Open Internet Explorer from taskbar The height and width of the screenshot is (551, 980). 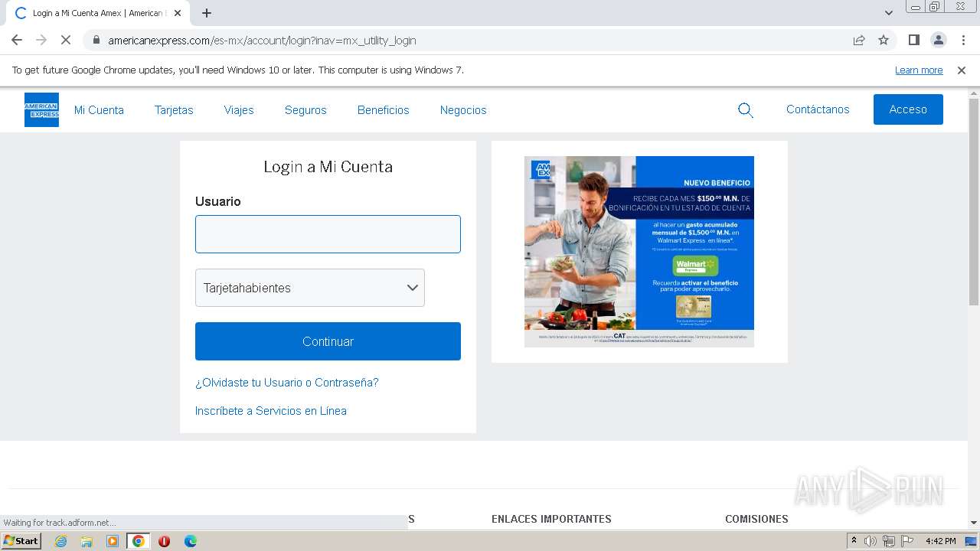coord(60,541)
